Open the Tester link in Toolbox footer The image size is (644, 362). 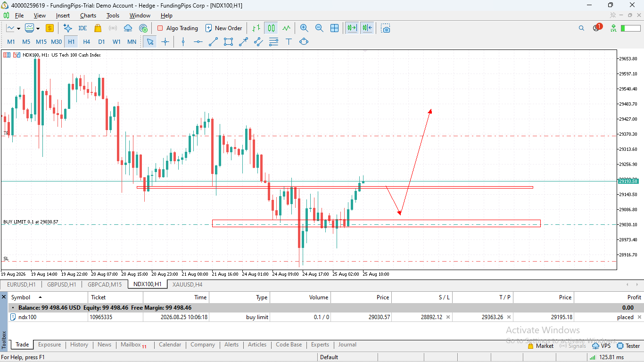coord(628,346)
